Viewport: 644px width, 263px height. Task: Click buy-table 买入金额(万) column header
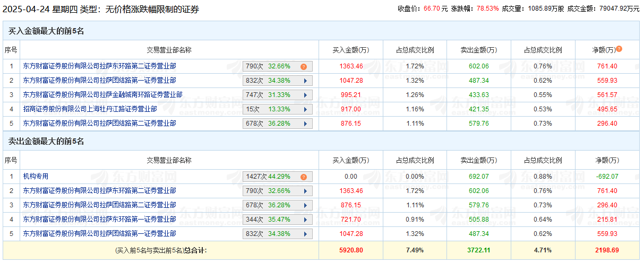[350, 50]
